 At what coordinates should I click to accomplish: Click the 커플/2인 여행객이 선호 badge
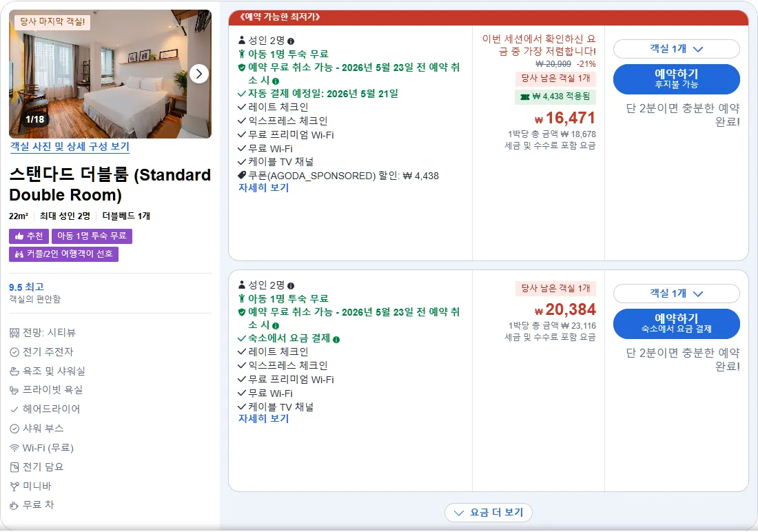click(x=64, y=254)
